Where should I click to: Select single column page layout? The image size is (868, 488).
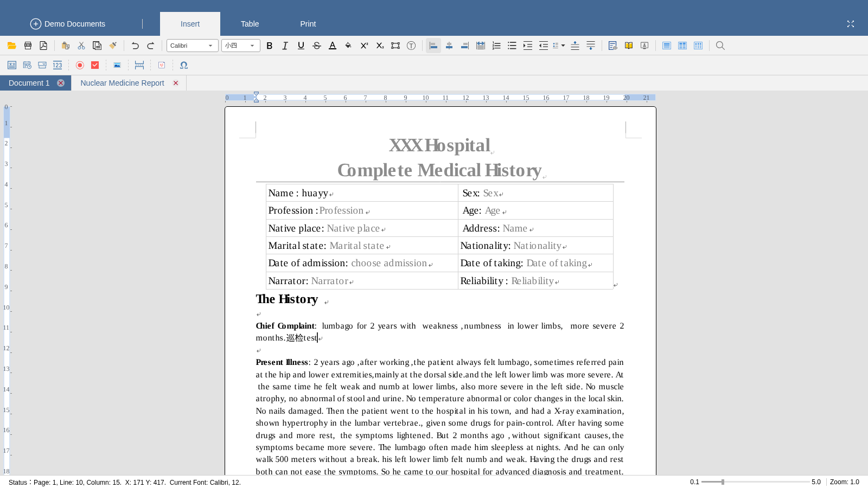coord(667,46)
